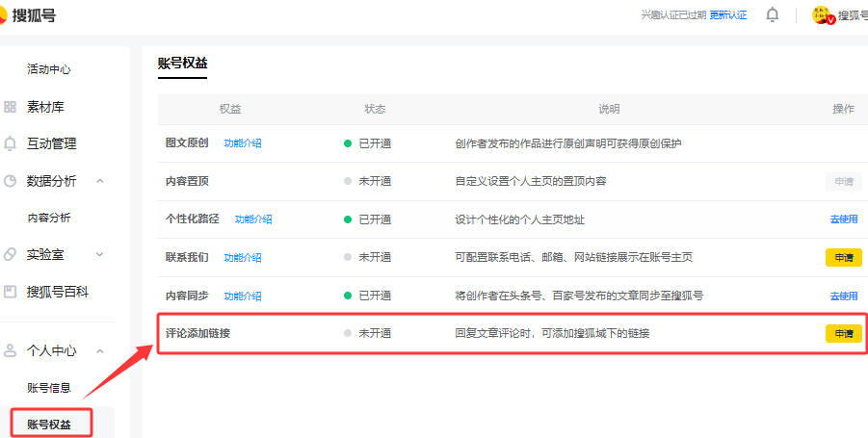Viewport: 868px width, 438px height.
Task: Collapse the 个人中心 menu chevron
Action: [x=99, y=350]
